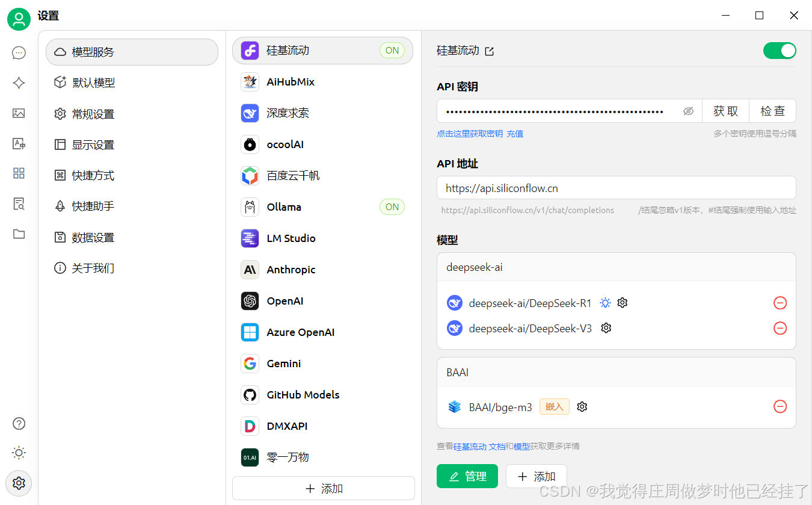812x505 pixels.
Task: Click the help question mark icon
Action: pyautogui.click(x=19, y=424)
